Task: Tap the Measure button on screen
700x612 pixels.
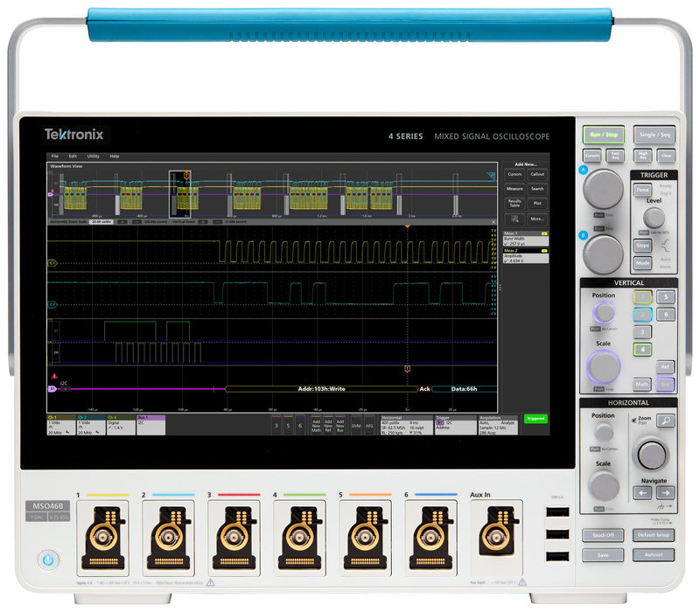Action: (514, 188)
